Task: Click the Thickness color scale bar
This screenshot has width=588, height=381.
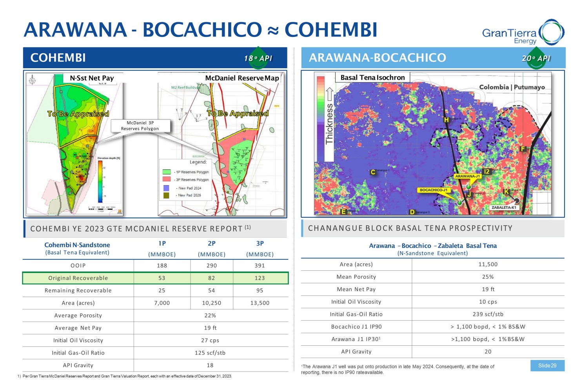Action: pyautogui.click(x=320, y=118)
